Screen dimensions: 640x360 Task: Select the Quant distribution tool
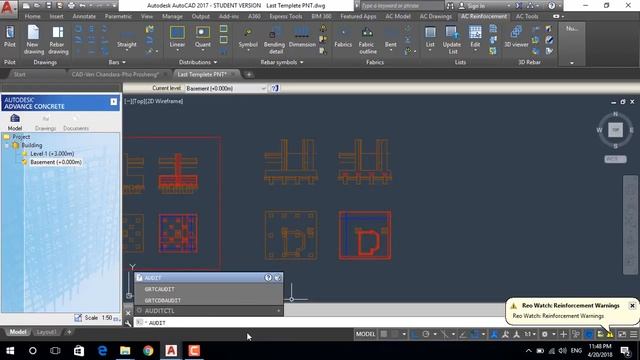(202, 38)
